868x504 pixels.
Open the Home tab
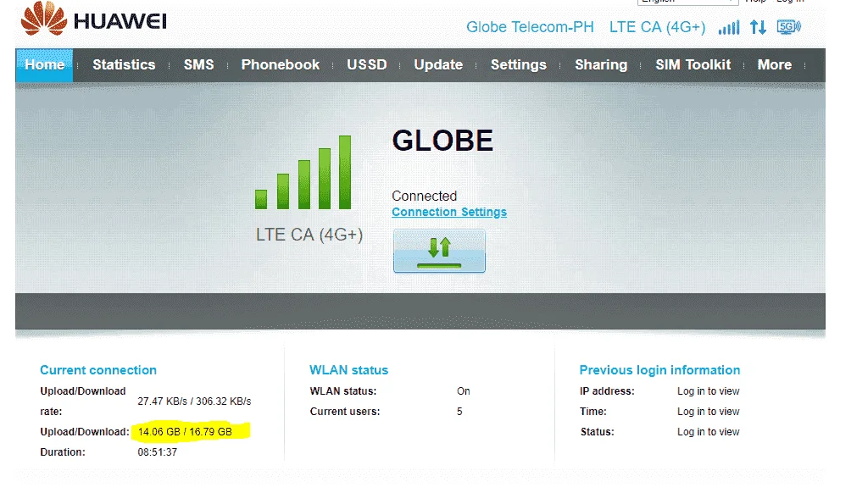click(x=44, y=64)
